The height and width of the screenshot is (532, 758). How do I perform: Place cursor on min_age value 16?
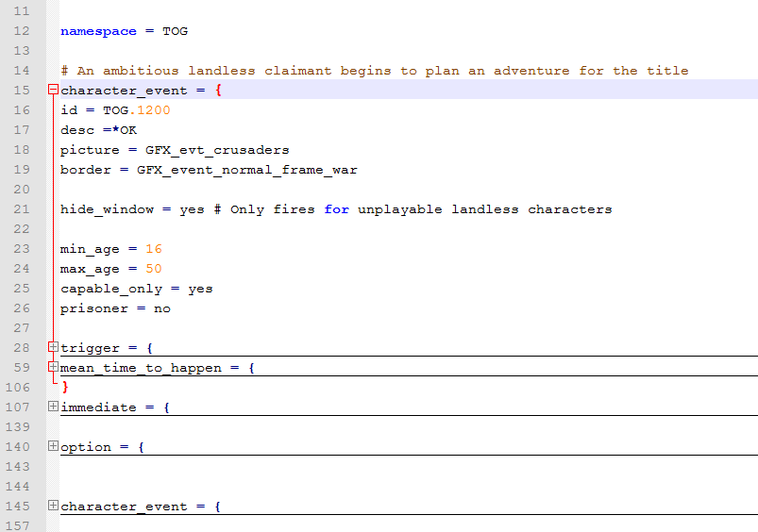[x=153, y=249]
